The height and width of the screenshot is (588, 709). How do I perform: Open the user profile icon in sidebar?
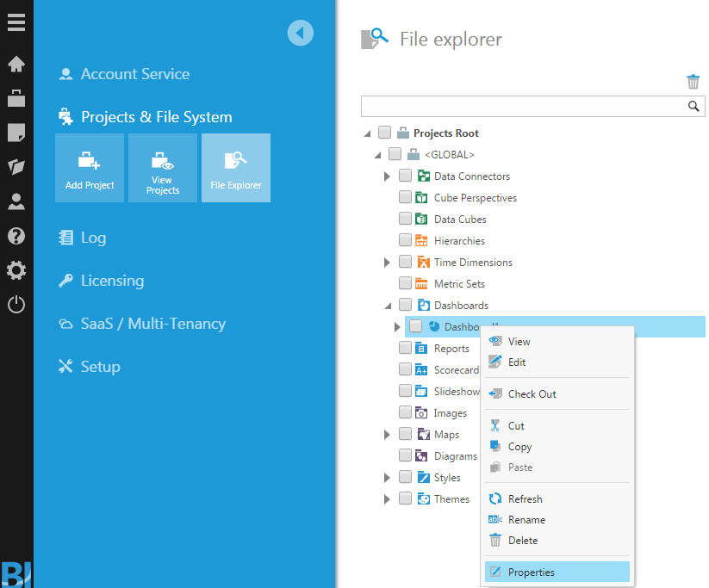[16, 201]
